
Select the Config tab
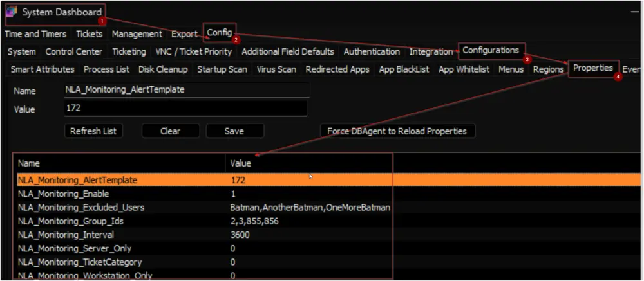click(220, 32)
